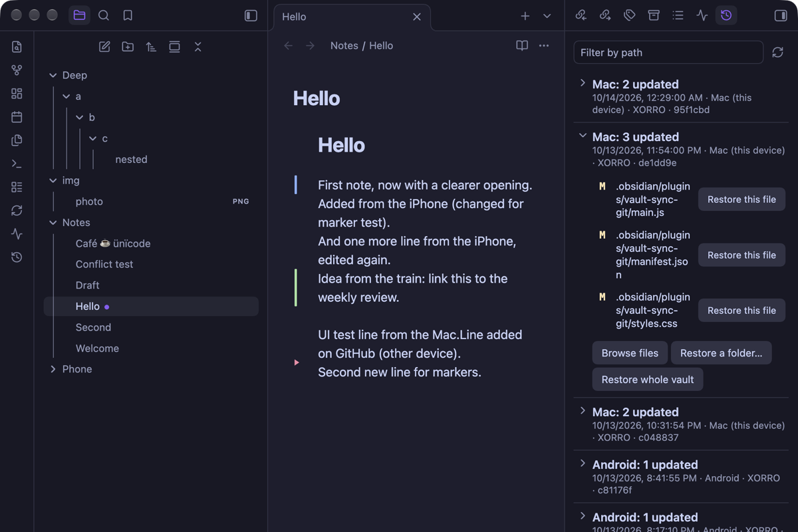
Task: Click auto-reveal current file icon
Action: 174,47
